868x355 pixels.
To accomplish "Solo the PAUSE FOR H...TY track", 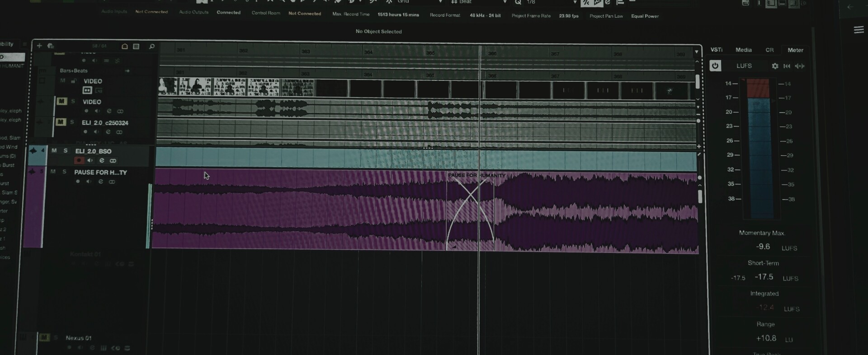I will tap(64, 172).
